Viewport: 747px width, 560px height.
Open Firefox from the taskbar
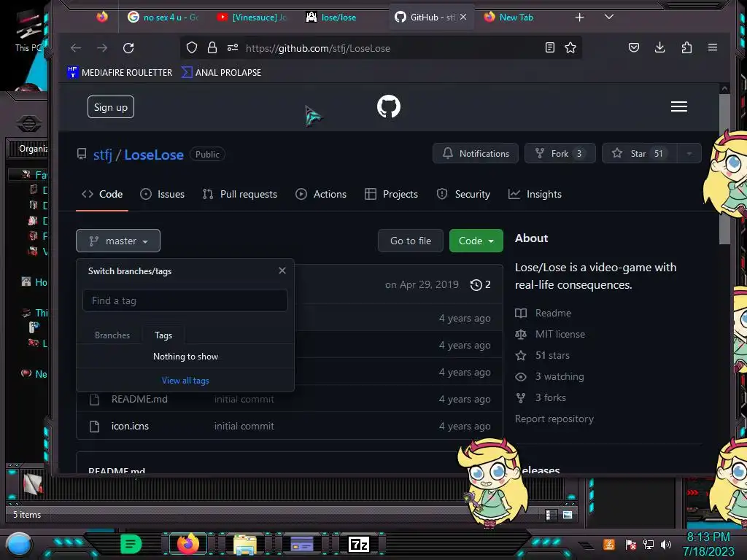click(x=187, y=544)
